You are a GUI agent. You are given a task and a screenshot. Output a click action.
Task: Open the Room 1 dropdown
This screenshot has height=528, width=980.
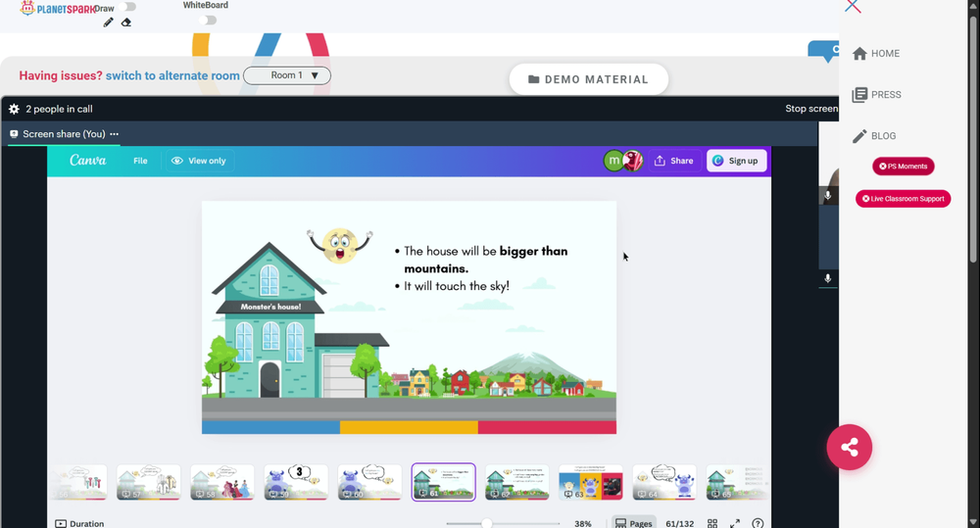pos(287,75)
